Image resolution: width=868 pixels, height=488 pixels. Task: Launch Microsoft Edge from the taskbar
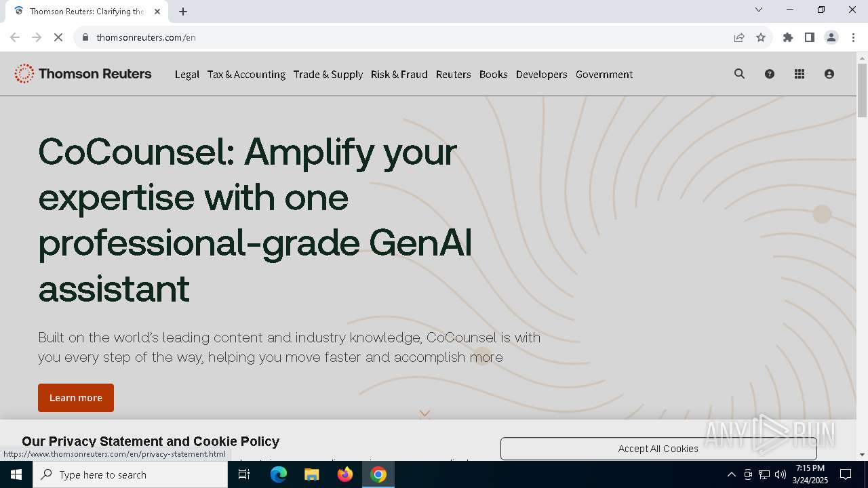pos(279,474)
